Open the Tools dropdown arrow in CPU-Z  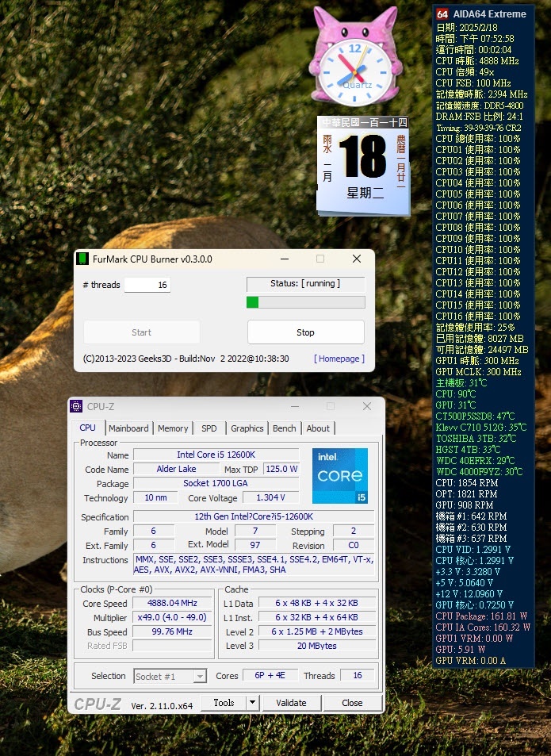[x=252, y=703]
